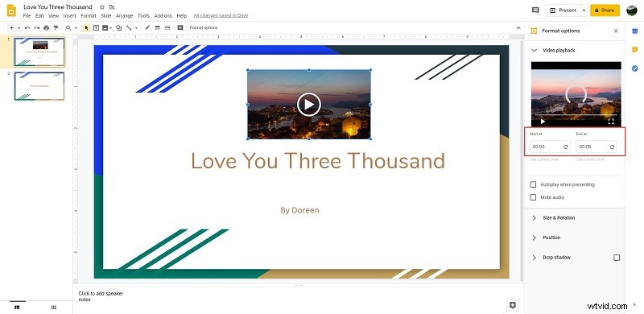Click the border dash icon
644x314 pixels.
(x=167, y=28)
